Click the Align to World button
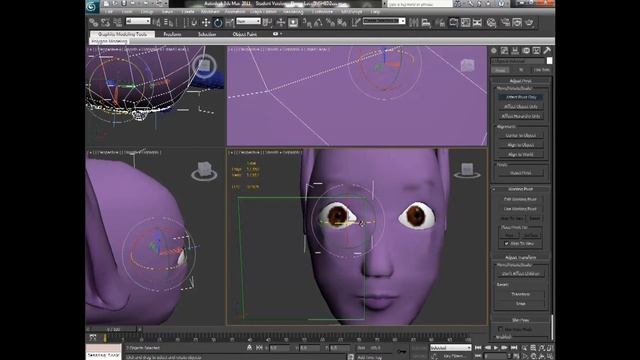640x360 pixels. point(521,154)
